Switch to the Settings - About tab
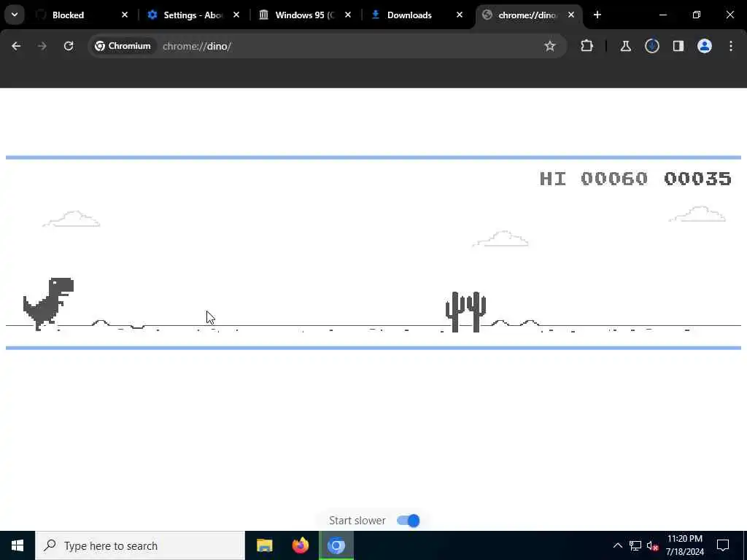The height and width of the screenshot is (560, 747). [193, 15]
